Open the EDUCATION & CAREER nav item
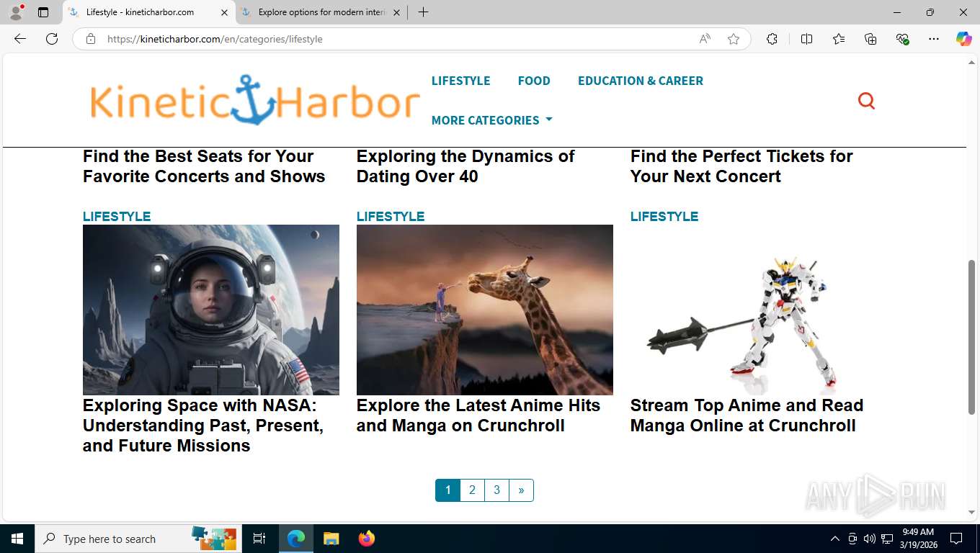The width and height of the screenshot is (980, 553). click(641, 81)
